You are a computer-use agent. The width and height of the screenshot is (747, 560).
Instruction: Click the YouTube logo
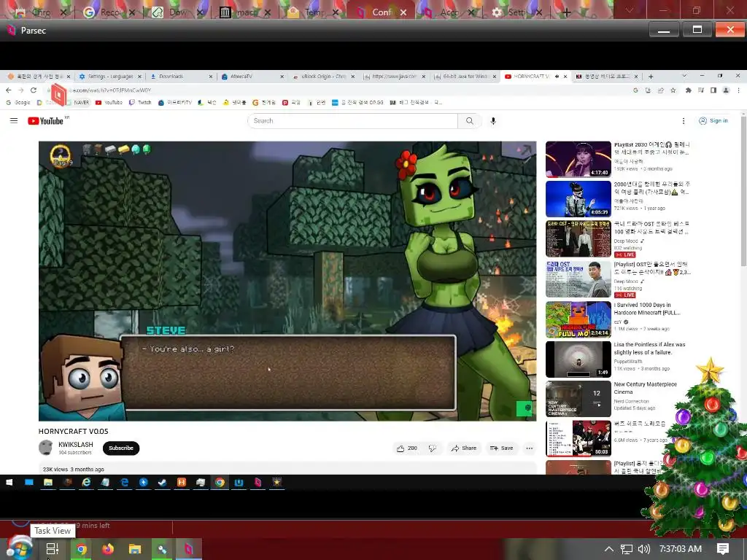coord(46,121)
